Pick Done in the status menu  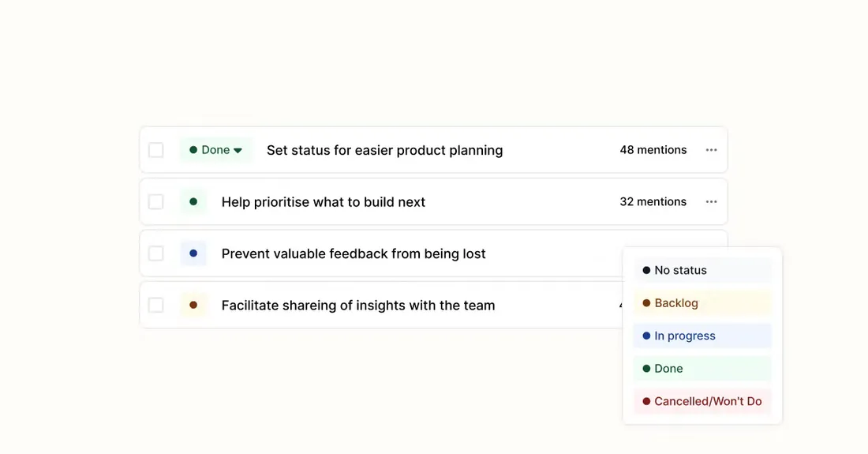tap(702, 368)
